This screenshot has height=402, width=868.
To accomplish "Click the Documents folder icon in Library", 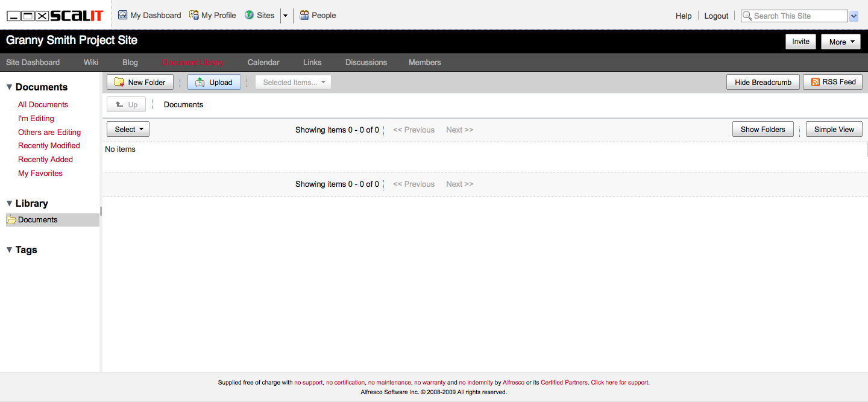I will pos(11,220).
